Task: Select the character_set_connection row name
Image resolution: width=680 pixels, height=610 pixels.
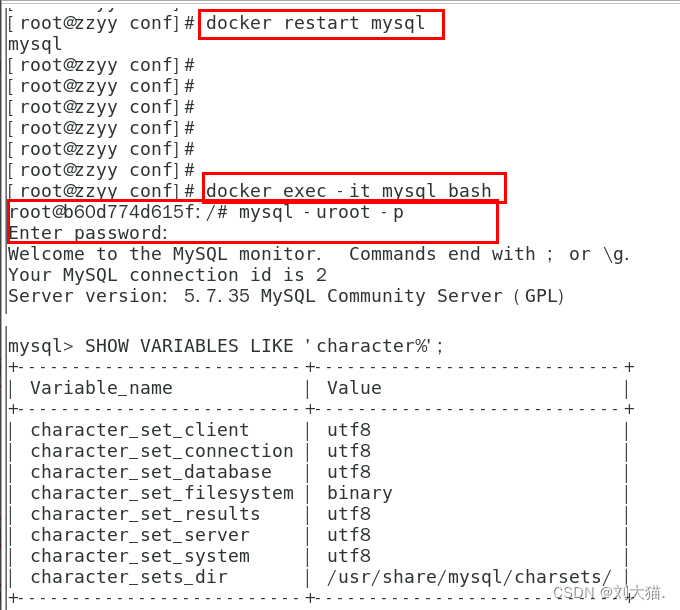Action: coord(162,451)
